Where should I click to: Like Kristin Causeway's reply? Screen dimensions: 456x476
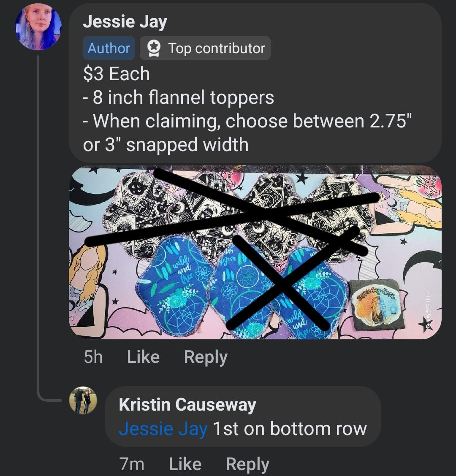coord(185,464)
